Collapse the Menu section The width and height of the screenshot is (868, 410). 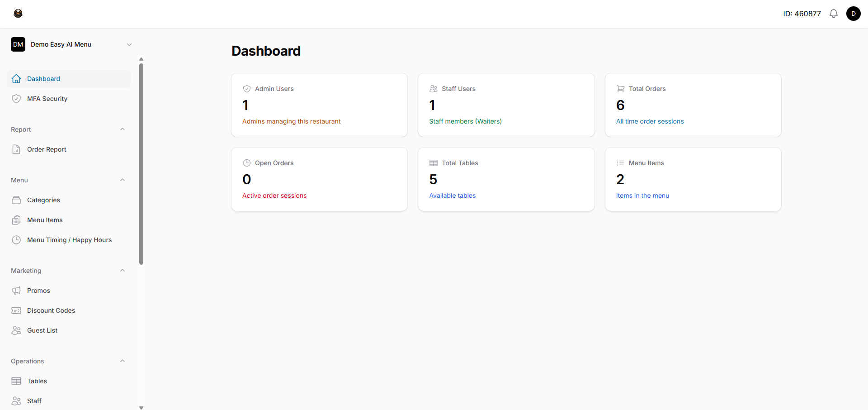(123, 180)
